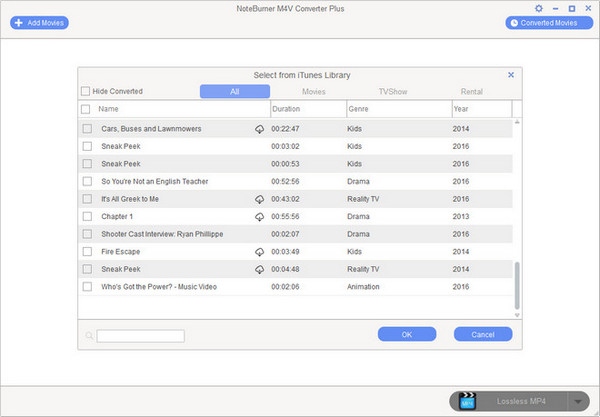This screenshot has height=417, width=600.
Task: Click the cloud icon for the 00:04:48 Sneak Peek
Action: point(259,270)
